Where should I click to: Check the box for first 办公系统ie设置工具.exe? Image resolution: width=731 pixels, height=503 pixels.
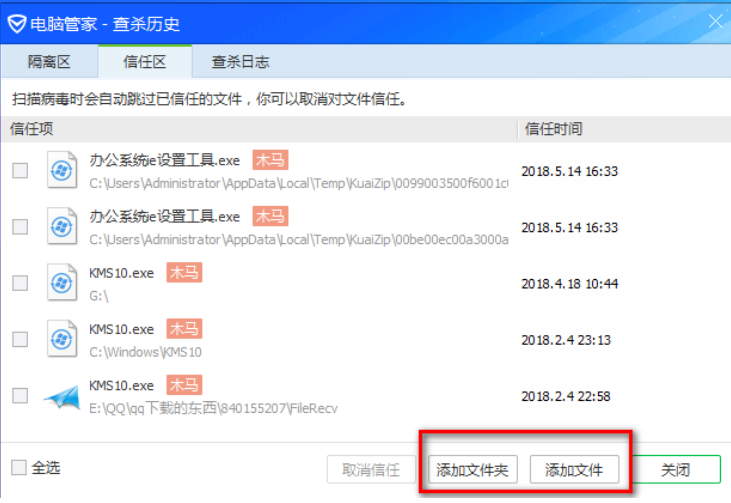coord(20,171)
